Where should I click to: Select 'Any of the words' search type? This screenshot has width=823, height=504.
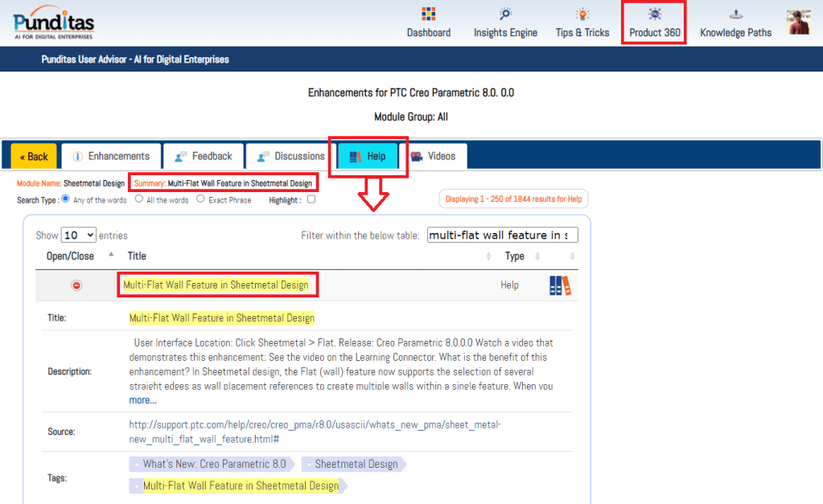[66, 199]
